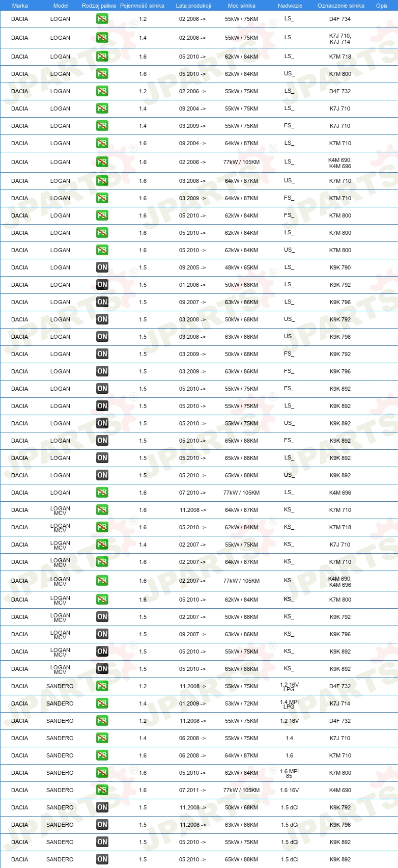Click the Moc silnika column header
The height and width of the screenshot is (868, 398).
pos(242,6)
